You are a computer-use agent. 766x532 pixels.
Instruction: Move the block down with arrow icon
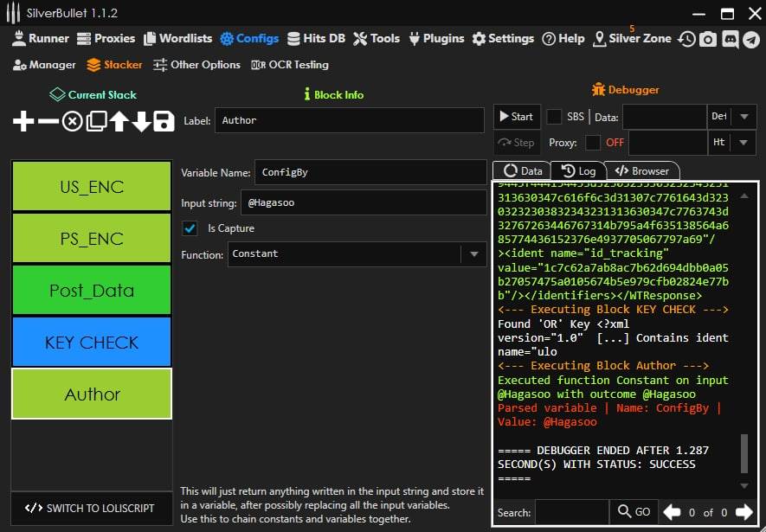[141, 121]
